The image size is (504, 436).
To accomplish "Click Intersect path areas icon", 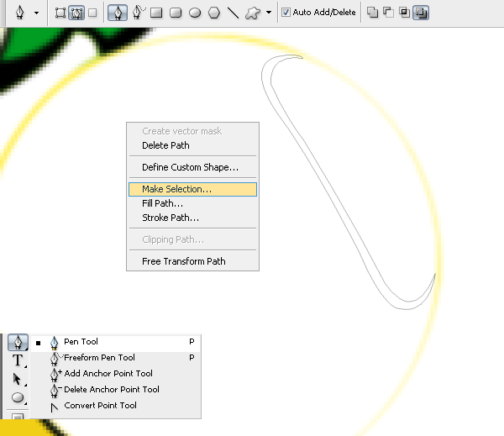I will pos(404,13).
